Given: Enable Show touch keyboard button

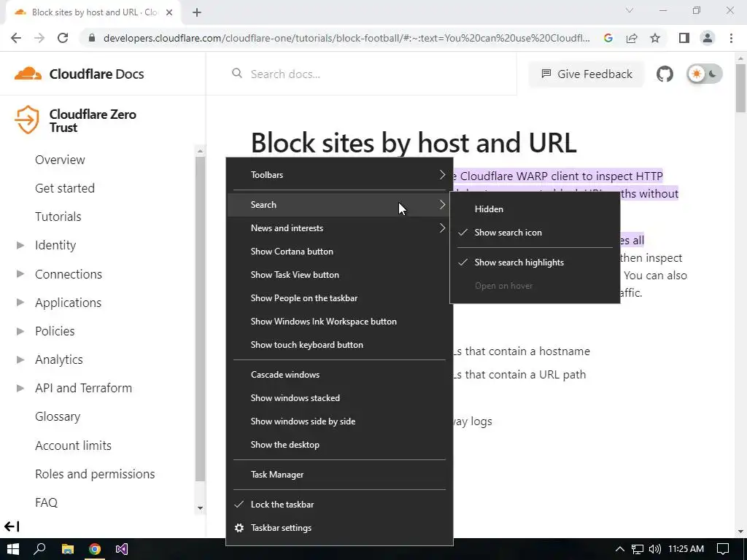Looking at the screenshot, I should coord(339,345).
